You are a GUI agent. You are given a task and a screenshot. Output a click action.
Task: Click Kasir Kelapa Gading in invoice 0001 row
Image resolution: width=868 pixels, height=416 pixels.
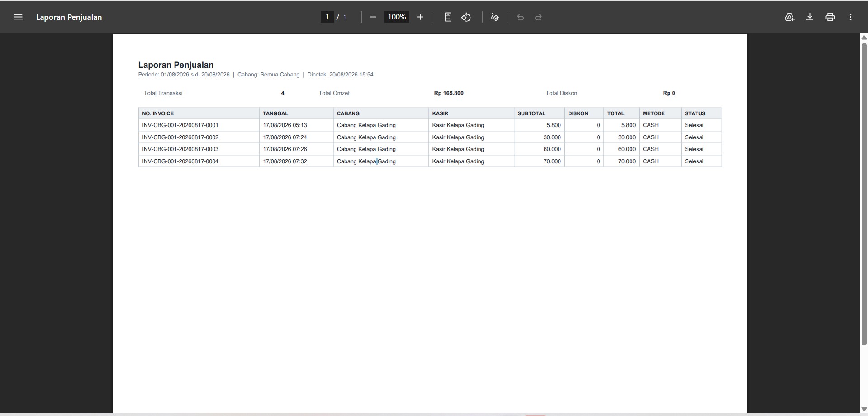point(458,125)
